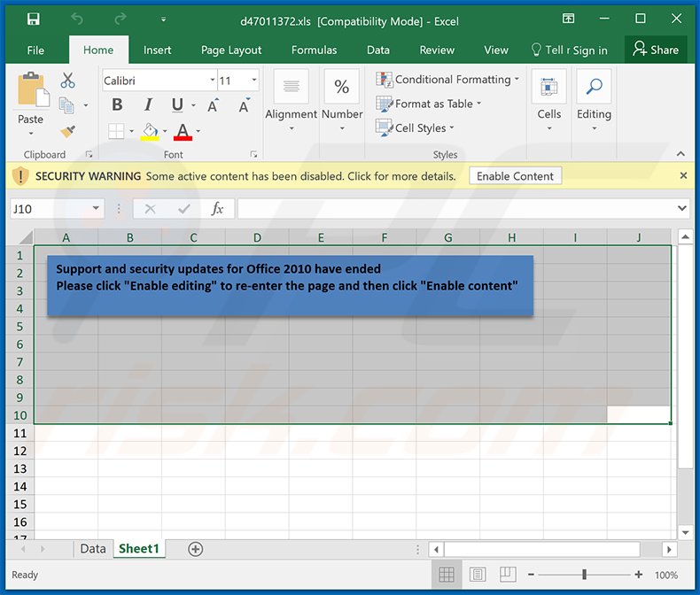
Task: Switch to Page Break Preview icon
Action: [508, 575]
